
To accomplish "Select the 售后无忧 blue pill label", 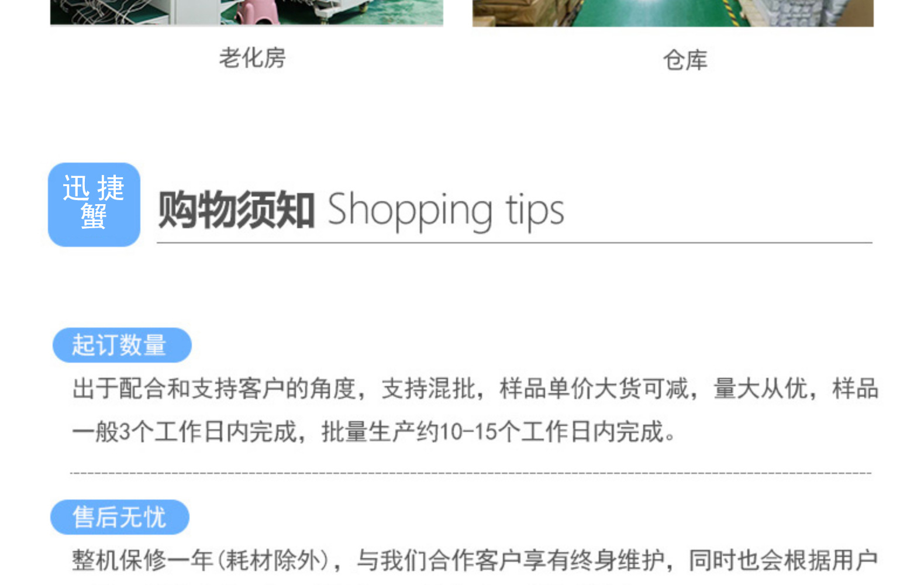I will click(x=120, y=517).
